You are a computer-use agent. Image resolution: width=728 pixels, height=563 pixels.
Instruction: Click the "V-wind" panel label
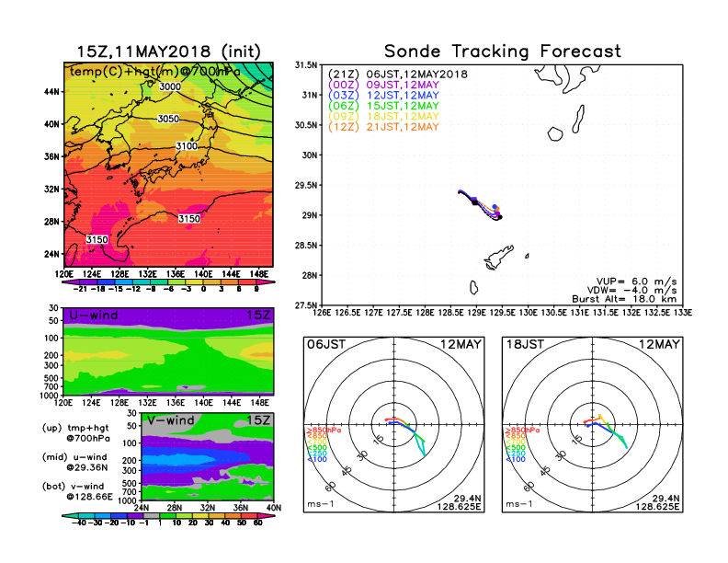[171, 420]
